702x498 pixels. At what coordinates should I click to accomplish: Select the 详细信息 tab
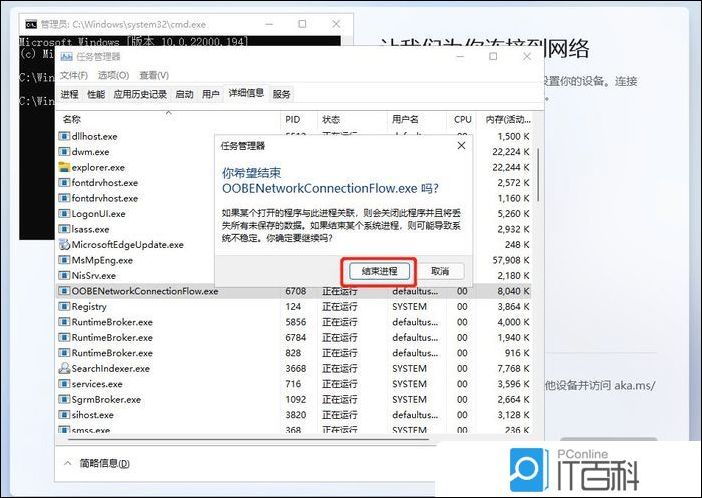246,93
